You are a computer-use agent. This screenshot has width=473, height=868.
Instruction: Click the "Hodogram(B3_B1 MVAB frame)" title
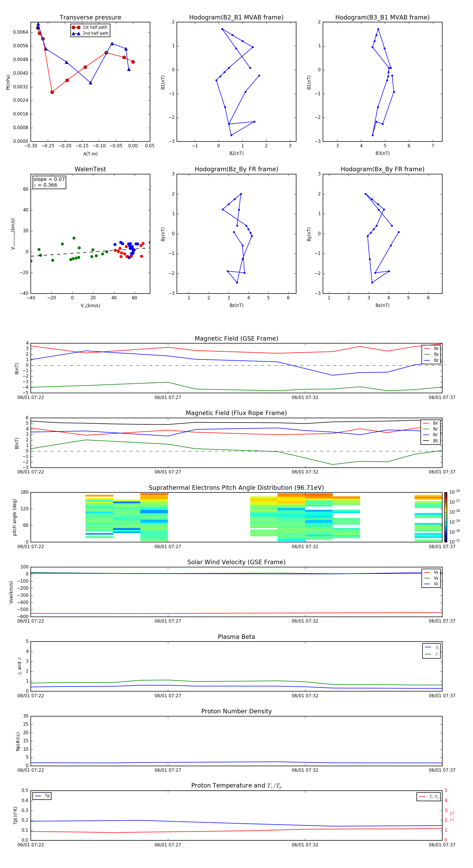coord(382,18)
